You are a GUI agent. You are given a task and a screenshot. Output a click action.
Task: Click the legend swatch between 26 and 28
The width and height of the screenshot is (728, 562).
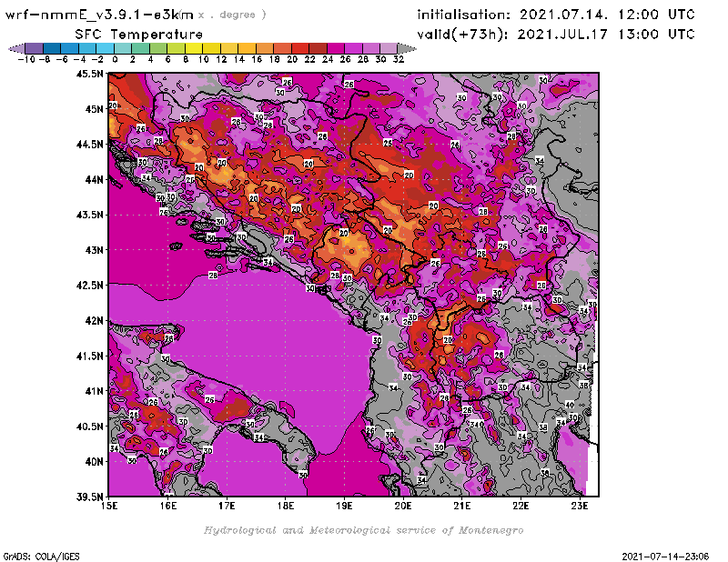pos(354,48)
